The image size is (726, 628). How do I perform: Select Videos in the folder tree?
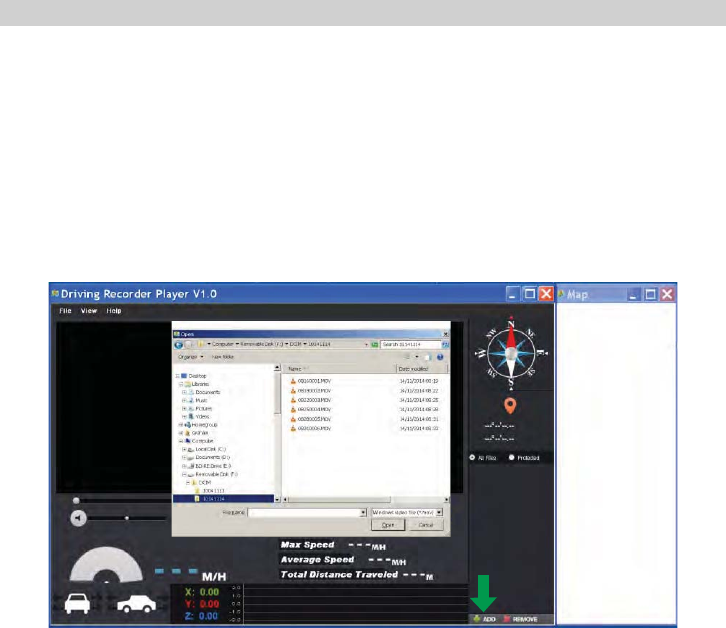(x=202, y=416)
